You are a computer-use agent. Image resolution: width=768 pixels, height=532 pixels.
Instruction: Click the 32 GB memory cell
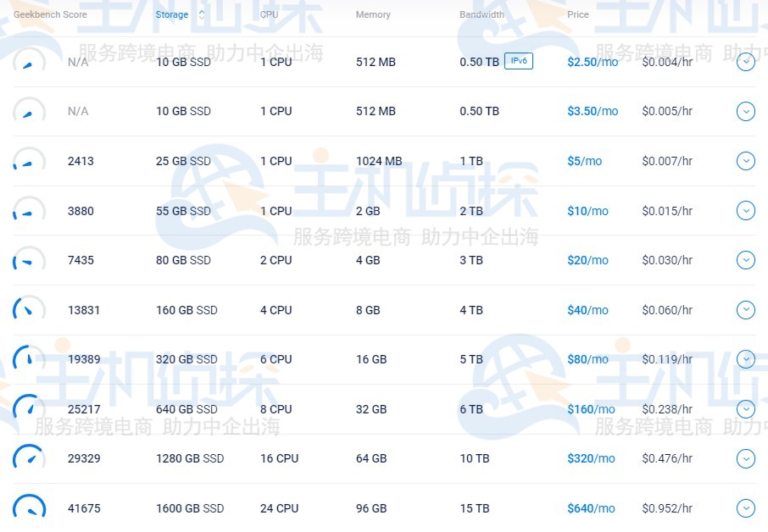[x=371, y=410]
